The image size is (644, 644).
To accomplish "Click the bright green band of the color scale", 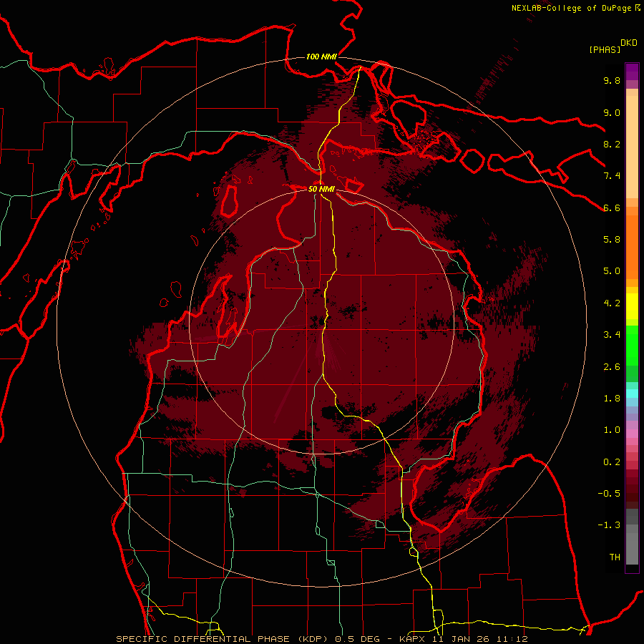I will 632,345.
